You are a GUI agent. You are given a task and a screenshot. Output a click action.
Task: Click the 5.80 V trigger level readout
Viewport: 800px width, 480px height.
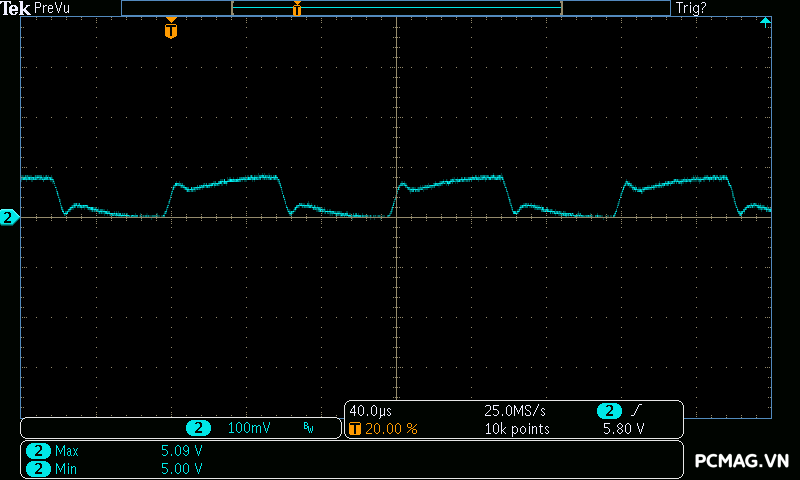[623, 429]
